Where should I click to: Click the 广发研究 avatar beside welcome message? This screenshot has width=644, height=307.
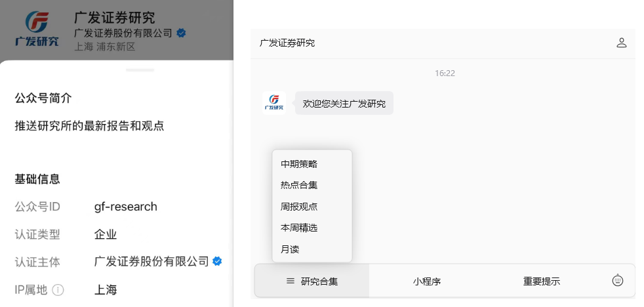(x=274, y=103)
